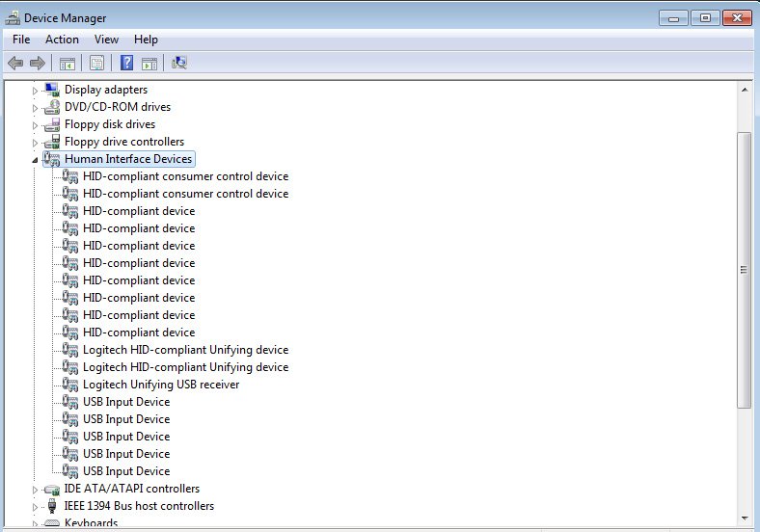Select the first HID-compliant consumer control device

tap(185, 176)
